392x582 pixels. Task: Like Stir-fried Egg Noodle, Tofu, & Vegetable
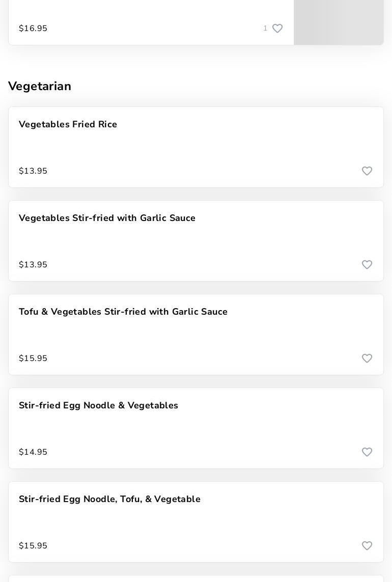(367, 546)
